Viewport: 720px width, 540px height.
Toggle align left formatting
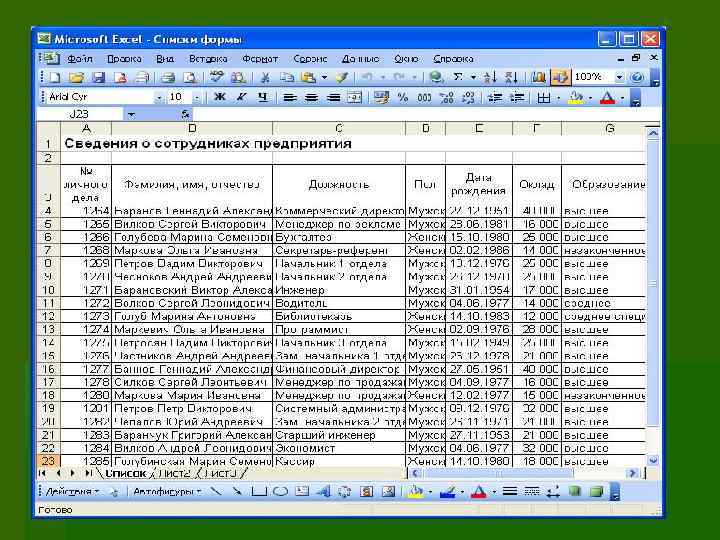click(289, 98)
